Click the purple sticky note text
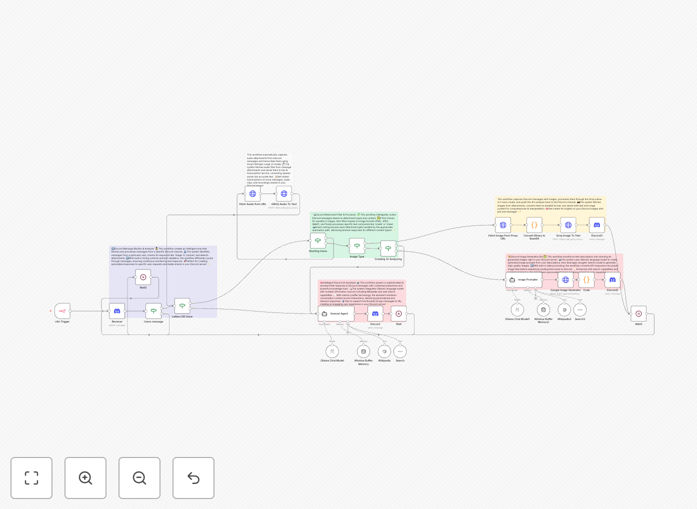 [163, 256]
